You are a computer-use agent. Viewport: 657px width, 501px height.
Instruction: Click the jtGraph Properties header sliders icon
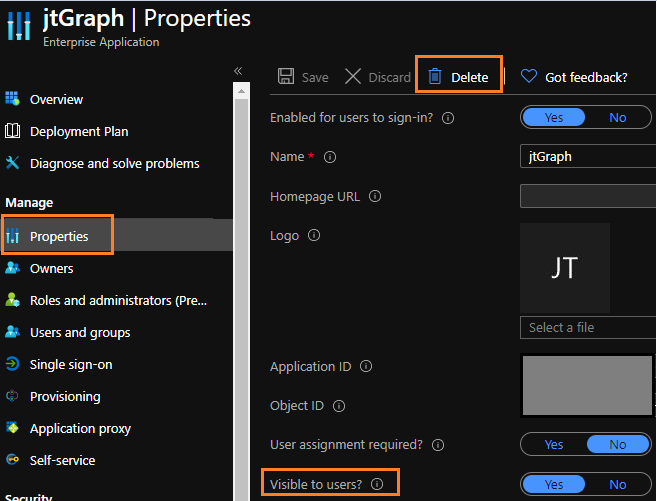(x=19, y=26)
